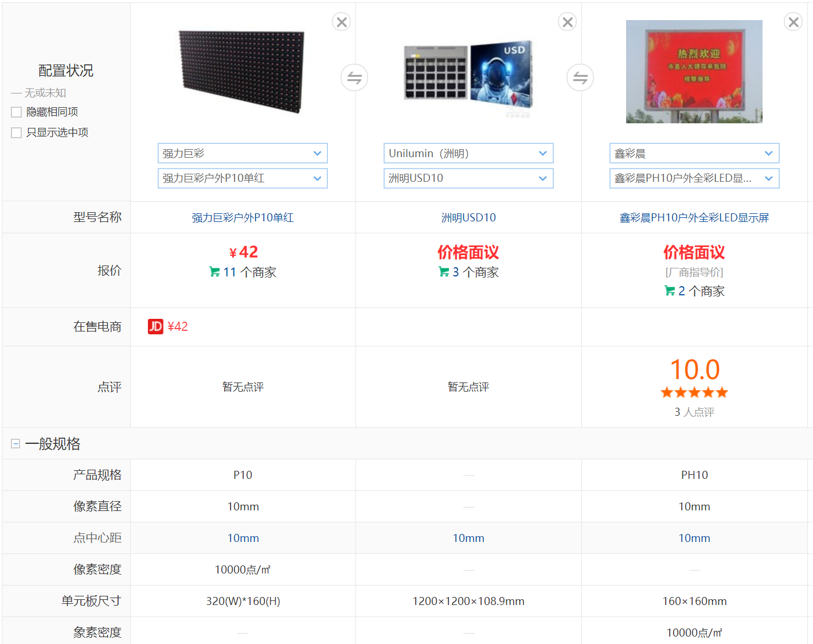Open 洲明USD10 product link
Screen dimensions: 813x644
click(x=468, y=218)
